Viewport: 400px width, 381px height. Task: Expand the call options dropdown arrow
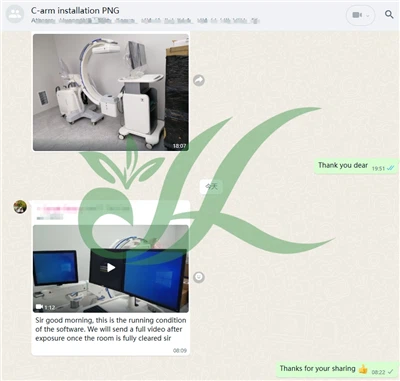pyautogui.click(x=368, y=15)
